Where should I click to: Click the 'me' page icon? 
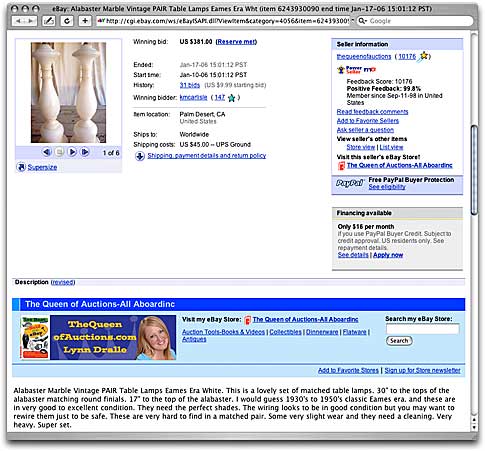pyautogui.click(x=370, y=70)
